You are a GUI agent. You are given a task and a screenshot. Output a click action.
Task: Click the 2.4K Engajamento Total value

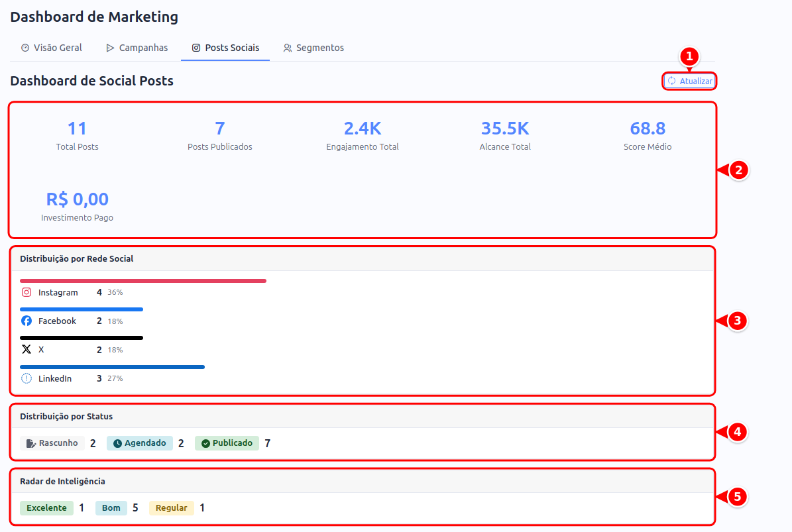tap(362, 129)
